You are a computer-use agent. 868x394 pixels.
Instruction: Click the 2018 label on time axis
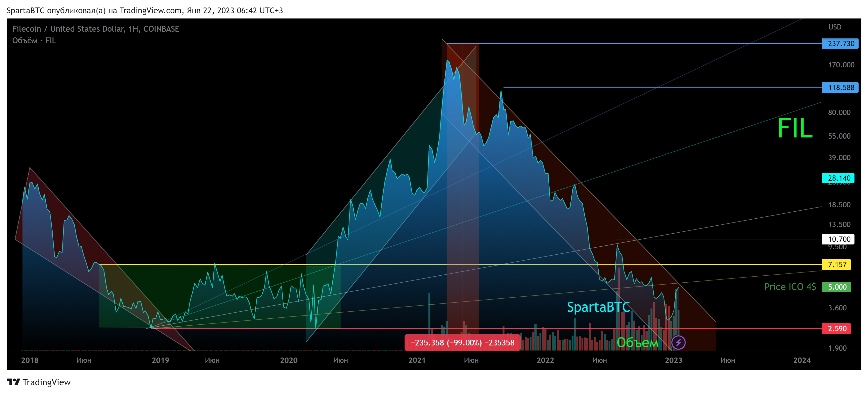coord(30,360)
